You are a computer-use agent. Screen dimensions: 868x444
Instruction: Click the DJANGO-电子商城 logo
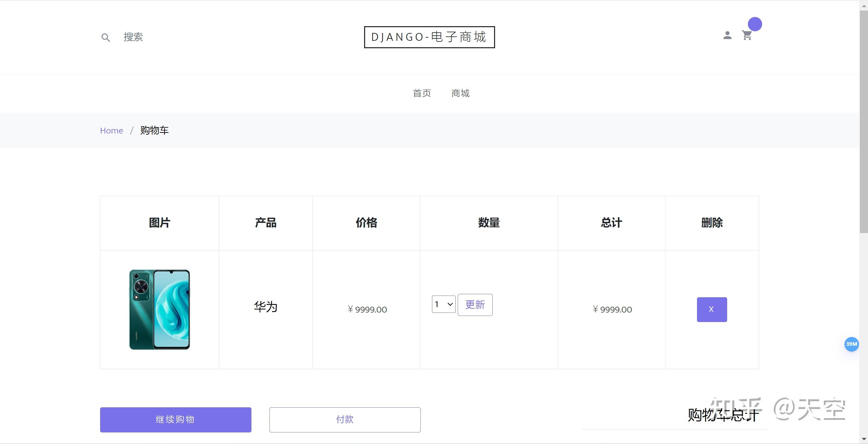coord(429,37)
